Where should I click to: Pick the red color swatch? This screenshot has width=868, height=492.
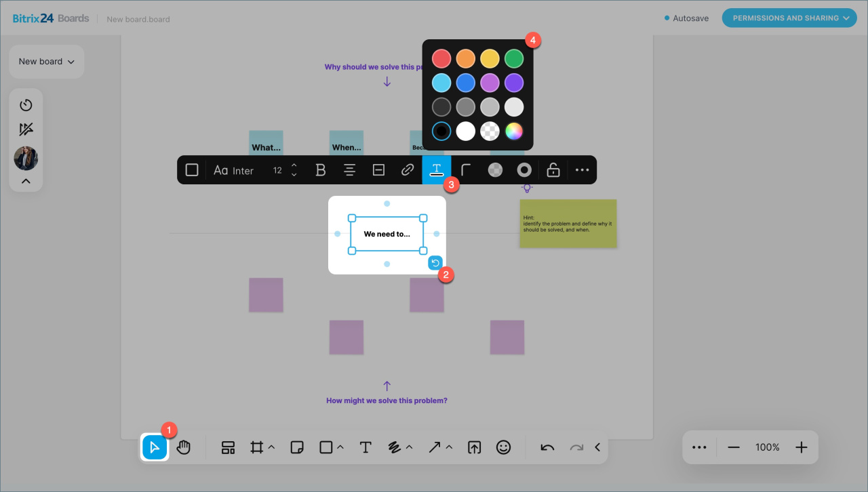(x=441, y=58)
